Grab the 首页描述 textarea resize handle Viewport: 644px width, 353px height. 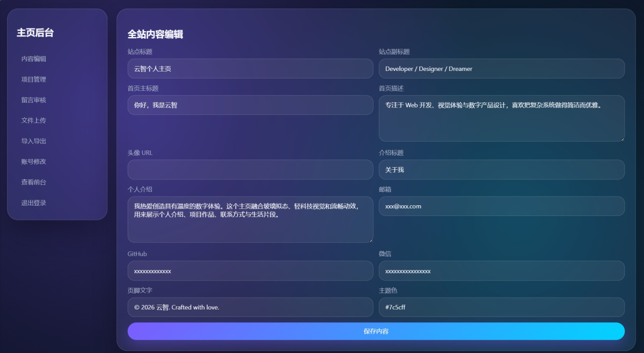pos(621,139)
